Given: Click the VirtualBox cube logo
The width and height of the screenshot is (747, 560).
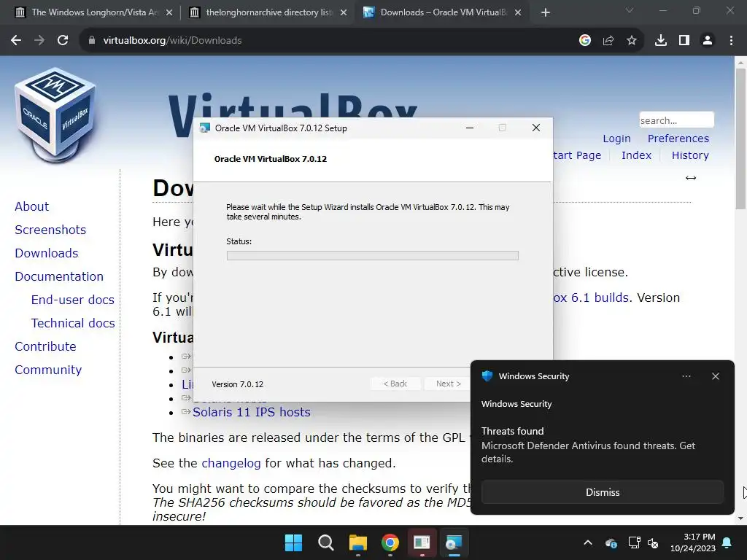Looking at the screenshot, I should click(x=55, y=115).
